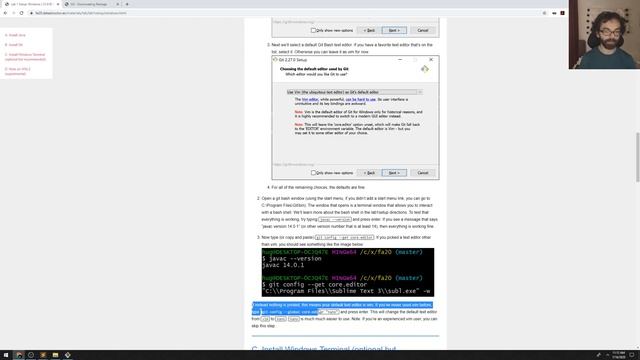This screenshot has height=360, width=640.
Task: Click 'can be hard to use' link
Action: [360, 99]
